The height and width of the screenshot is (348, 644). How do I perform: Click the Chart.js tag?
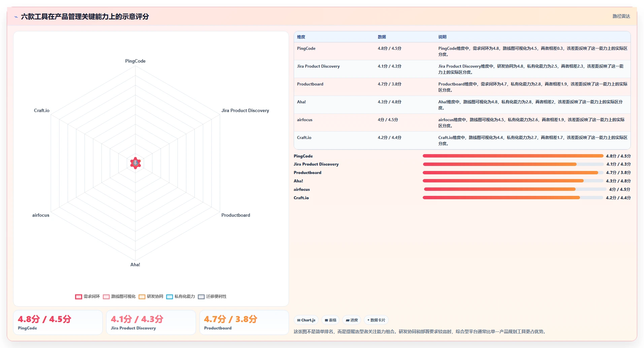[306, 320]
